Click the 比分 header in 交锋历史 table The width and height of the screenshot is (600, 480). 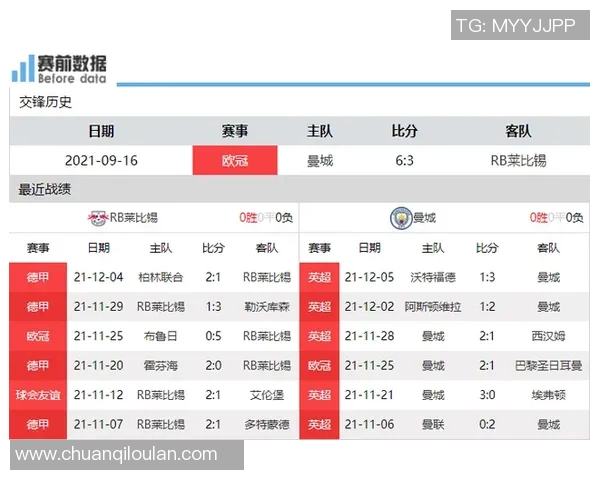(404, 131)
